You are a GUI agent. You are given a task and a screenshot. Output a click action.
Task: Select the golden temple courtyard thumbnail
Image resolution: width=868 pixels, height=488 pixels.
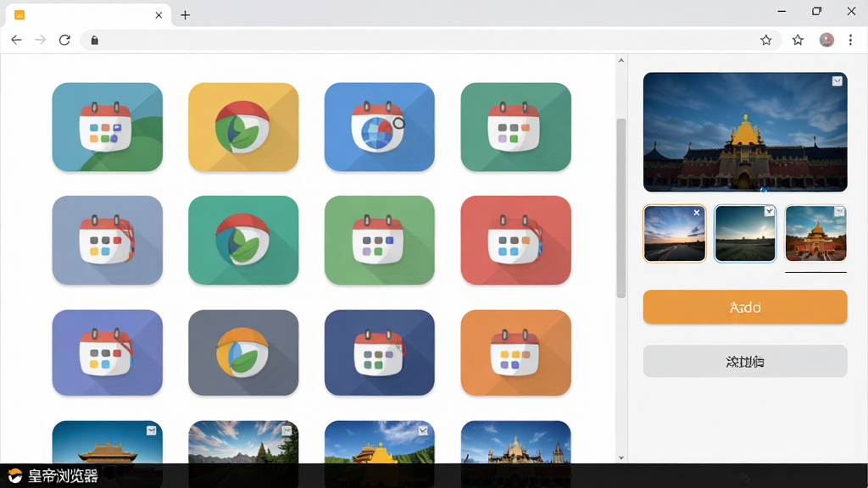[x=816, y=233]
